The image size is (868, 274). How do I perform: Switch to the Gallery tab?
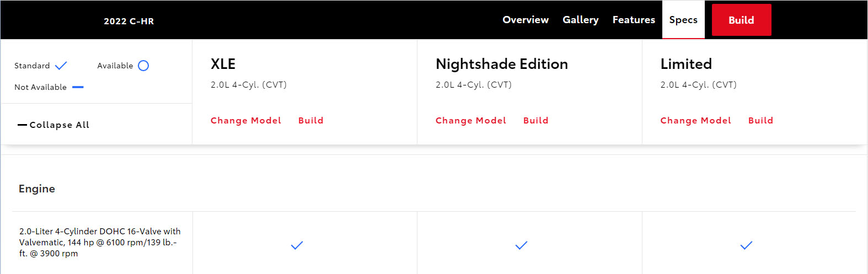point(580,20)
